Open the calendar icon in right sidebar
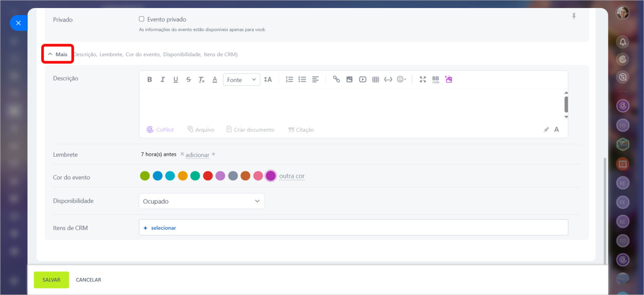Image resolution: width=644 pixels, height=295 pixels. coord(623,163)
